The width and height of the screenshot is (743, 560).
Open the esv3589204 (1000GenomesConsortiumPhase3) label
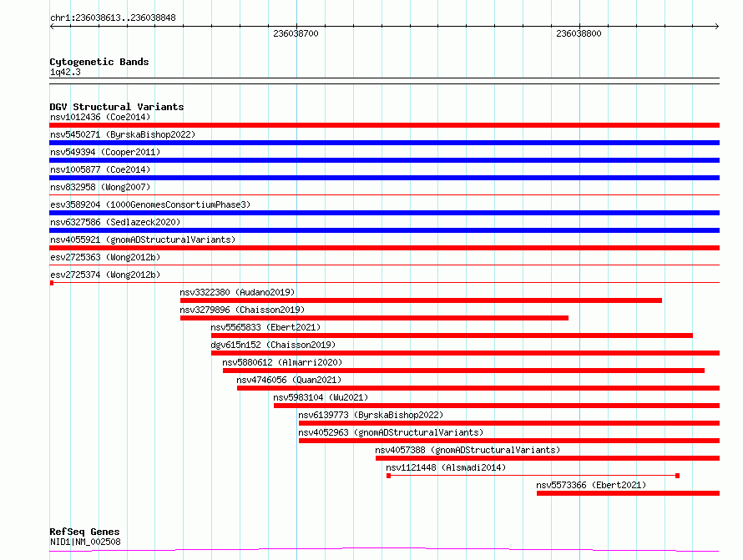150,204
